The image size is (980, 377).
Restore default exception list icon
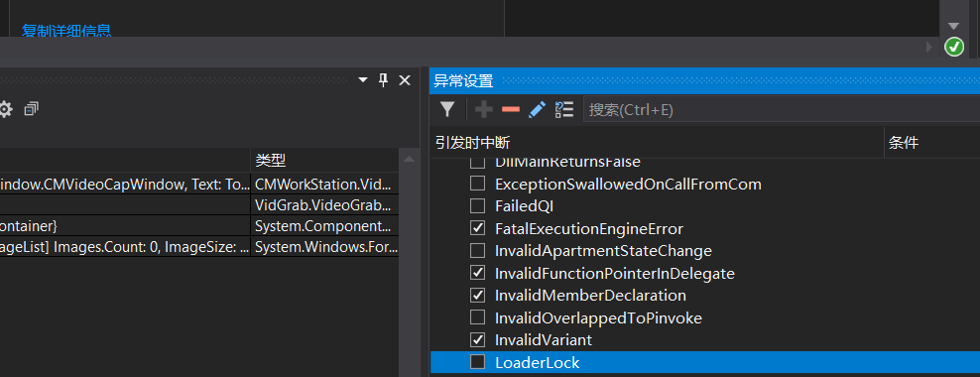point(564,110)
